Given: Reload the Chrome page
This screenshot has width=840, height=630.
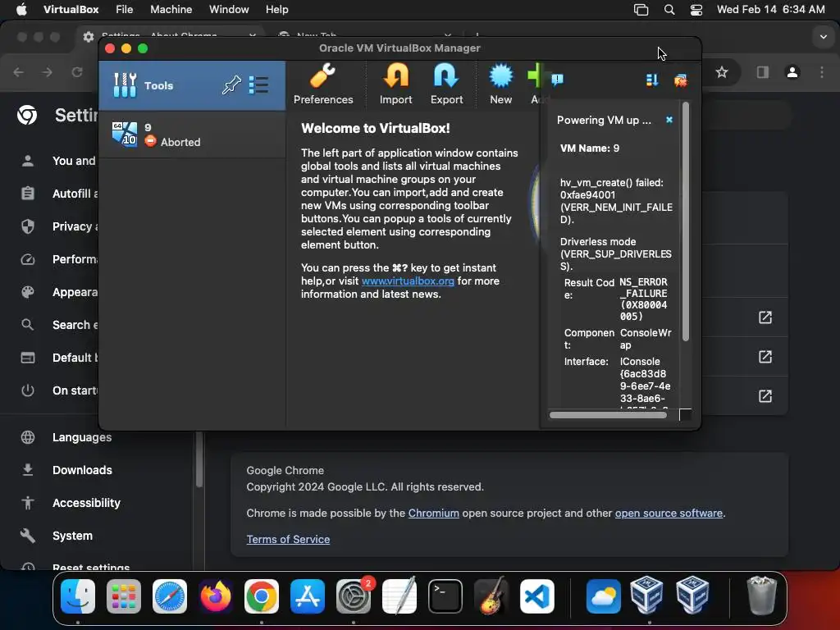Looking at the screenshot, I should coord(77,72).
